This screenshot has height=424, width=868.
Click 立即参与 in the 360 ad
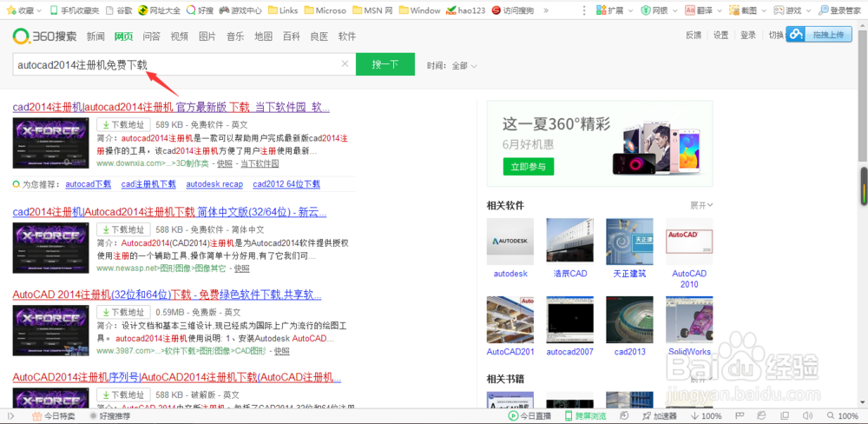coord(528,166)
